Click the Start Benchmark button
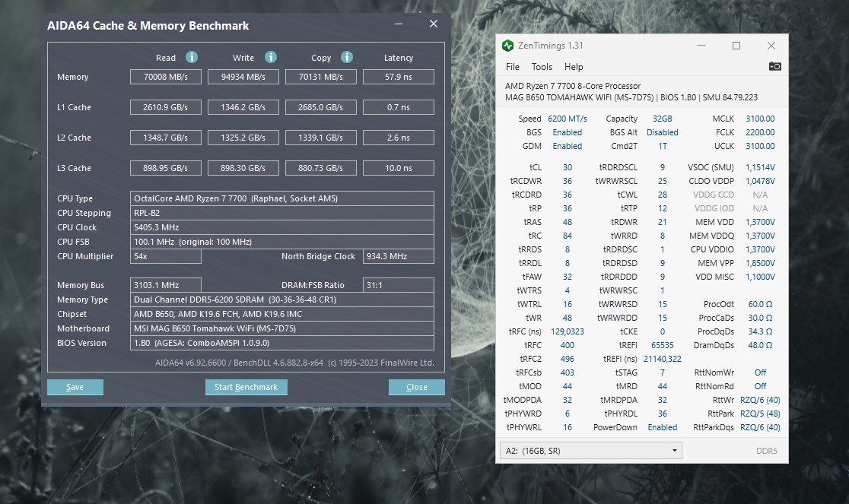This screenshot has height=504, width=849. [x=246, y=387]
